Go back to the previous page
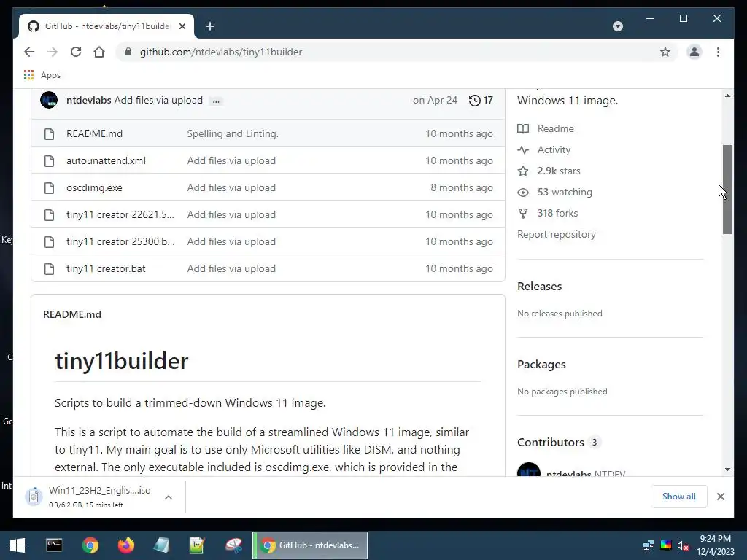The width and height of the screenshot is (747, 560). click(x=29, y=52)
